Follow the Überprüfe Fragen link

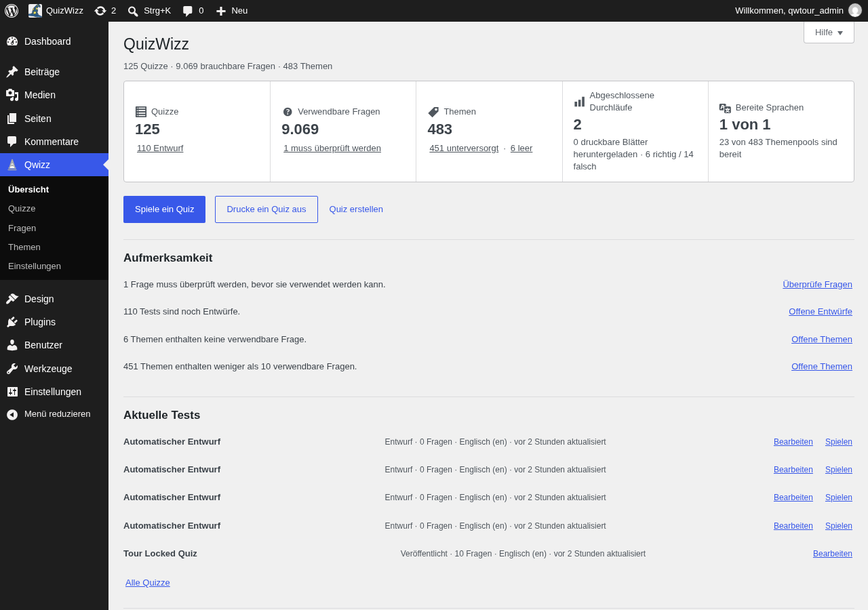(817, 284)
